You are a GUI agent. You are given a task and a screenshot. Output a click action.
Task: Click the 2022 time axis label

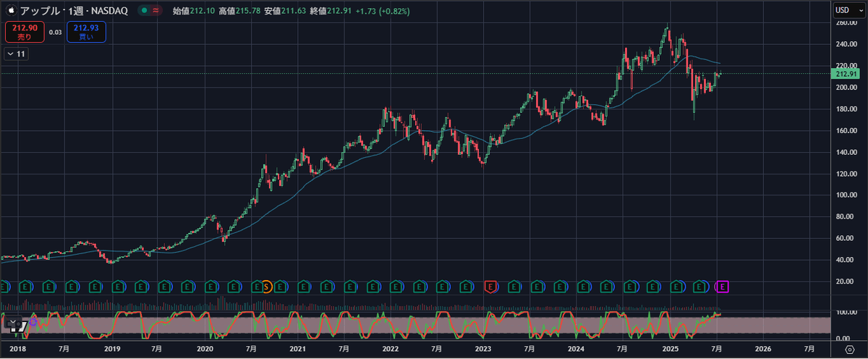(x=391, y=349)
